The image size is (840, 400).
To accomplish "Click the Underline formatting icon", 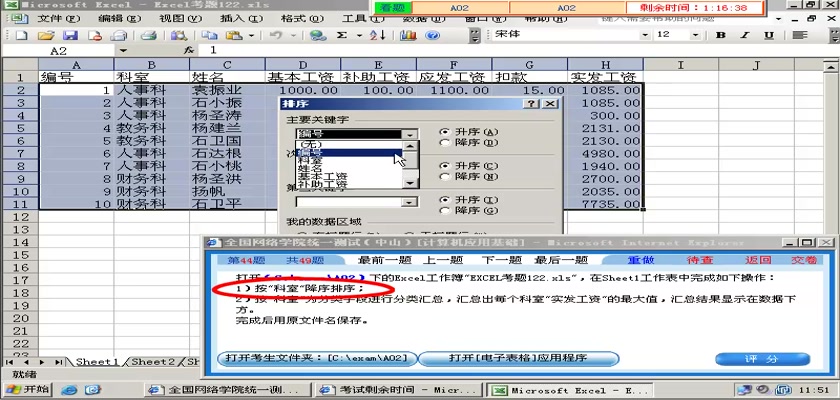I will (769, 35).
